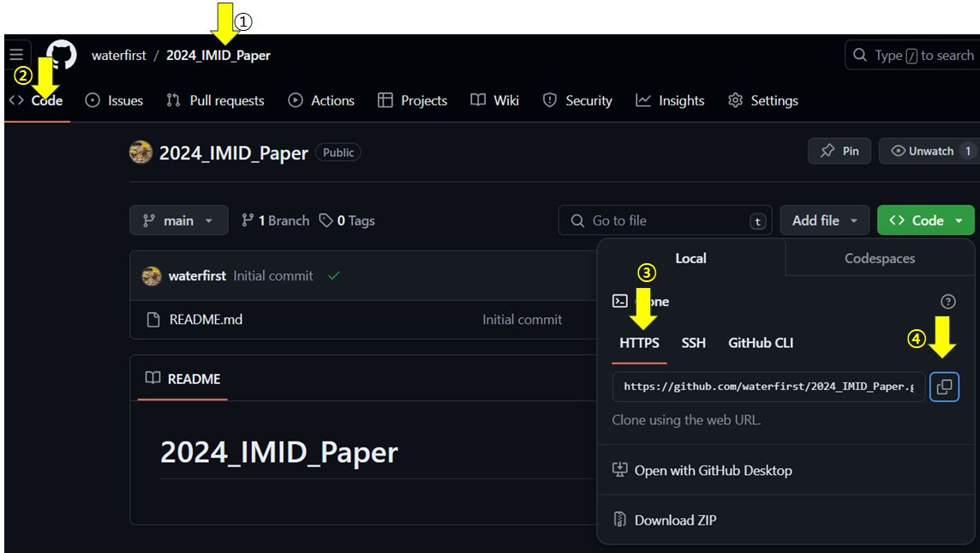
Task: Go to the Wiki tab
Action: (495, 100)
